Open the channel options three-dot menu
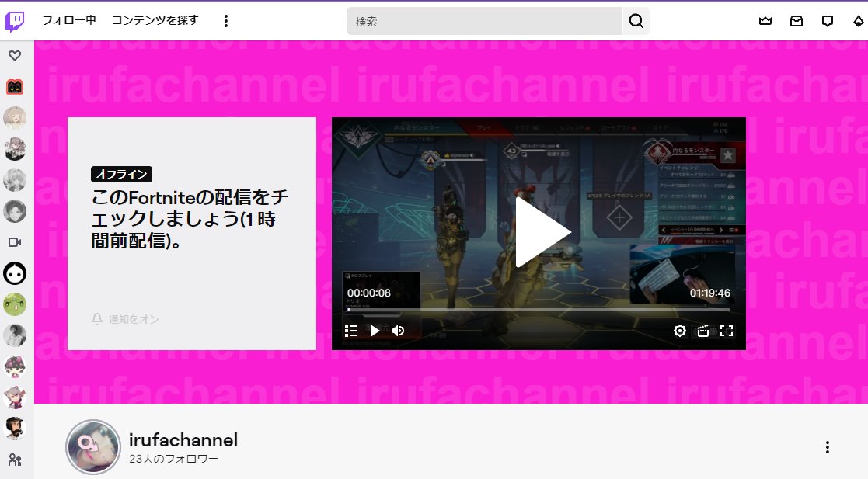Viewport: 868px width, 479px height. [x=828, y=447]
